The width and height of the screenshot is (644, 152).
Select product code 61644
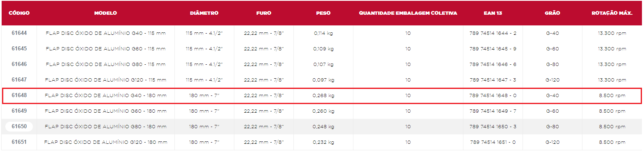click(19, 33)
